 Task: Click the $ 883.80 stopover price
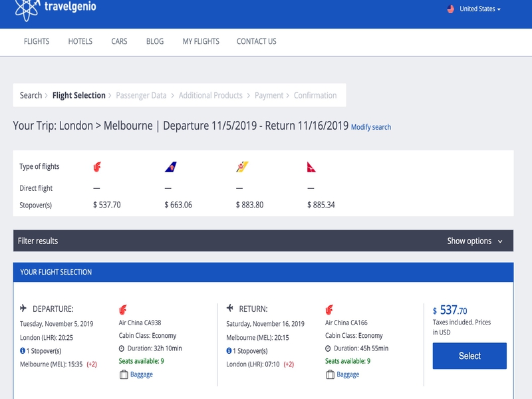point(250,205)
